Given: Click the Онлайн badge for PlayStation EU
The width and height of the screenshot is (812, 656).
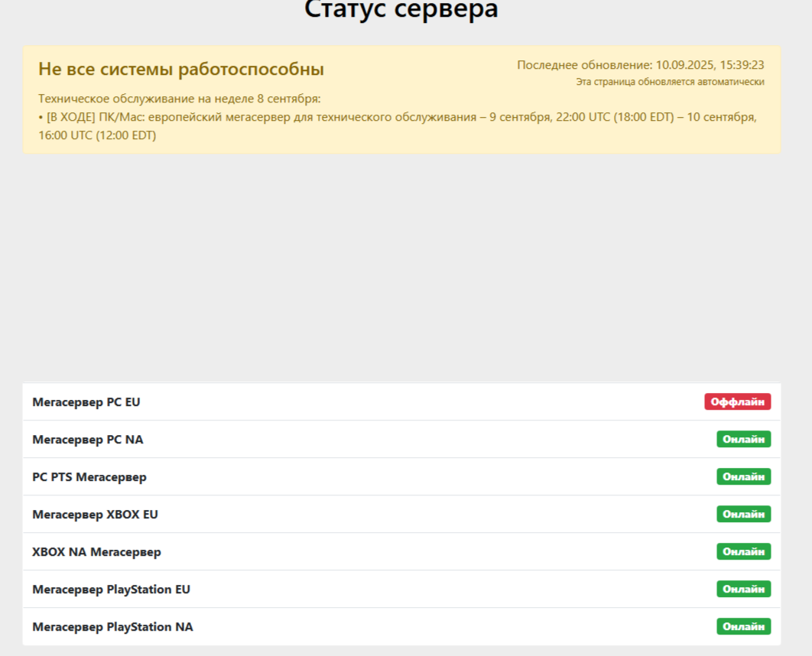Looking at the screenshot, I should (743, 589).
